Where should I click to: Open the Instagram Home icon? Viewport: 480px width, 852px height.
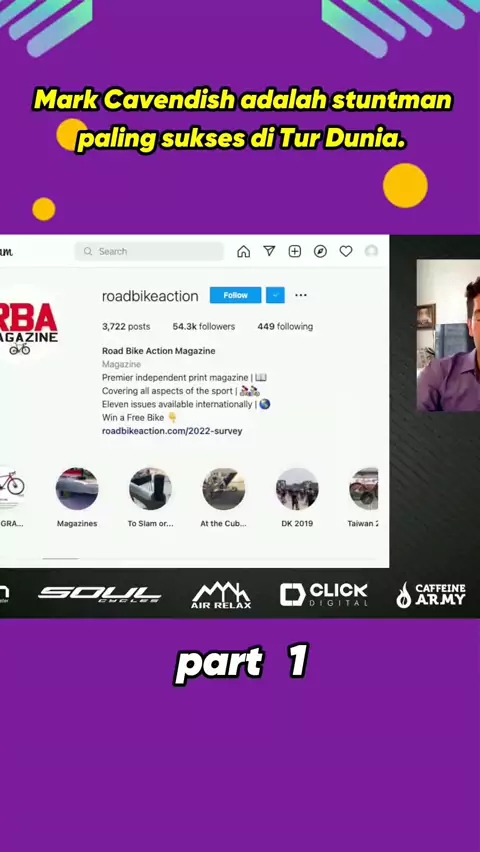(244, 251)
